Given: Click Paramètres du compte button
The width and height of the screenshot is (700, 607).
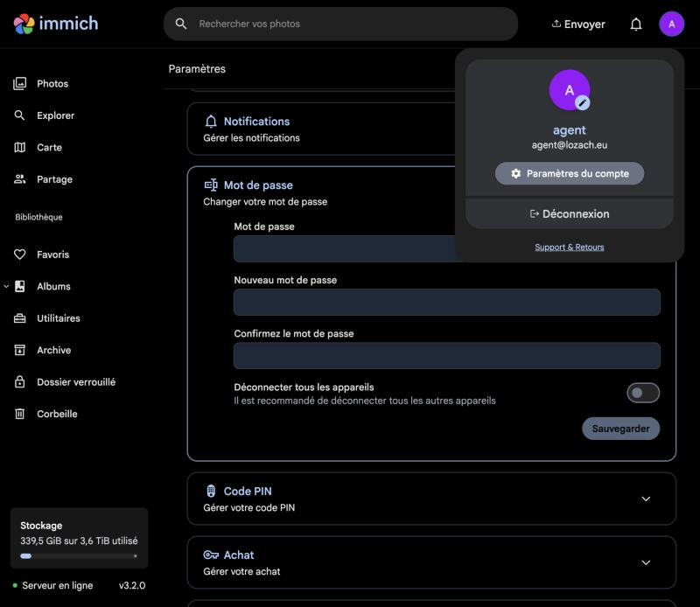Looking at the screenshot, I should (x=570, y=174).
